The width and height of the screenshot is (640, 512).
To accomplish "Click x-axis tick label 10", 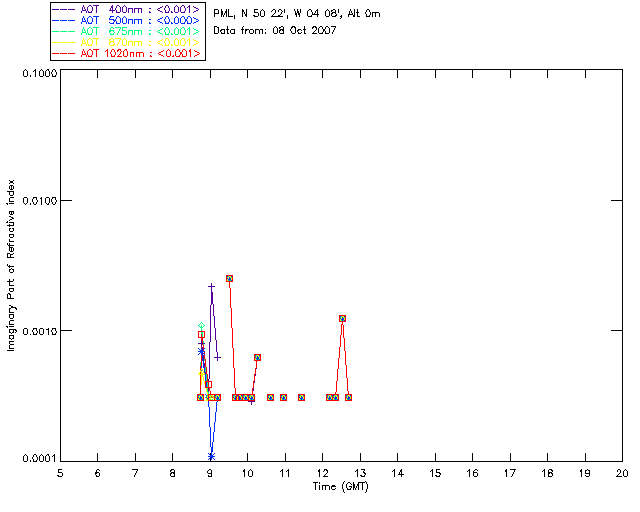I will tap(247, 473).
